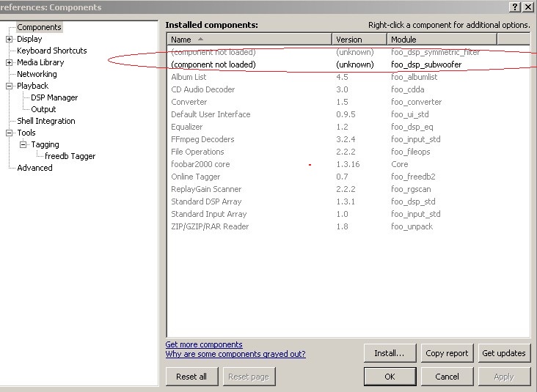Click the title bar help question mark
This screenshot has width=537, height=392.
click(515, 7)
